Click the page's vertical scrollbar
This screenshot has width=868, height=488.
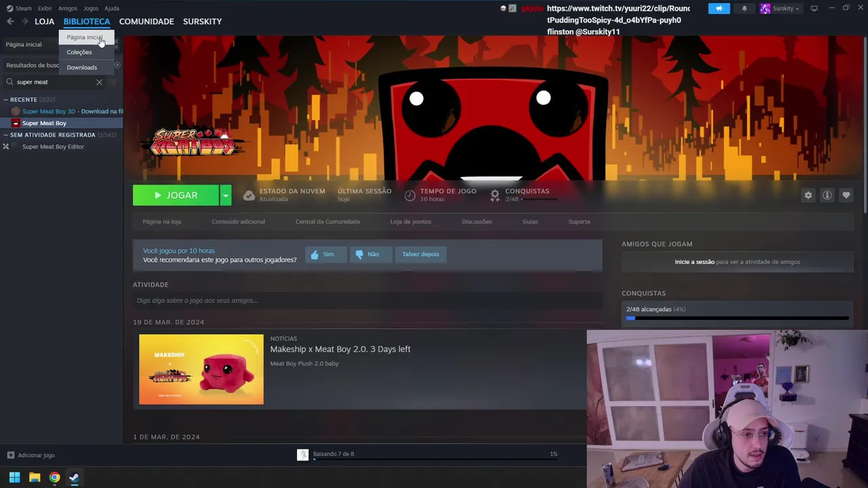coord(865,125)
